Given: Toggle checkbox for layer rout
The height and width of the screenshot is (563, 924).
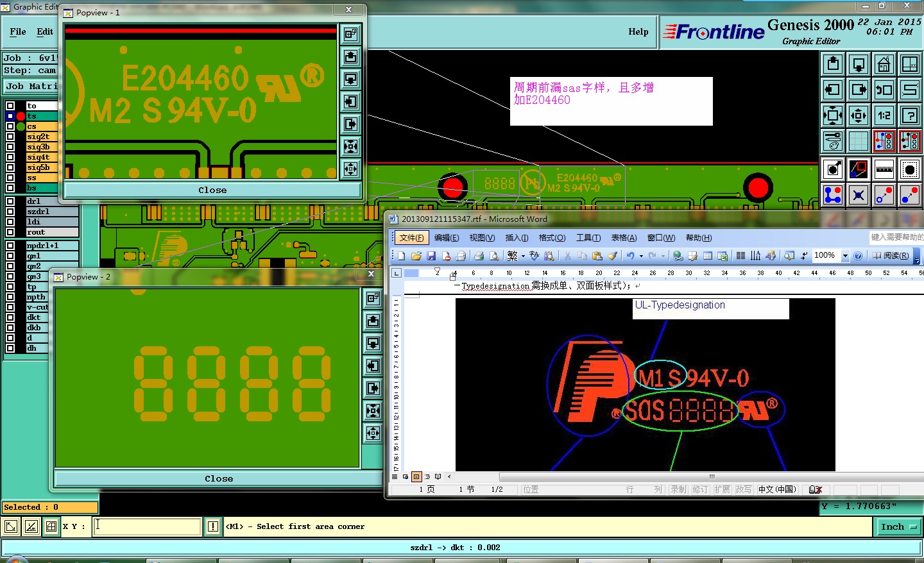Looking at the screenshot, I should pos(10,232).
